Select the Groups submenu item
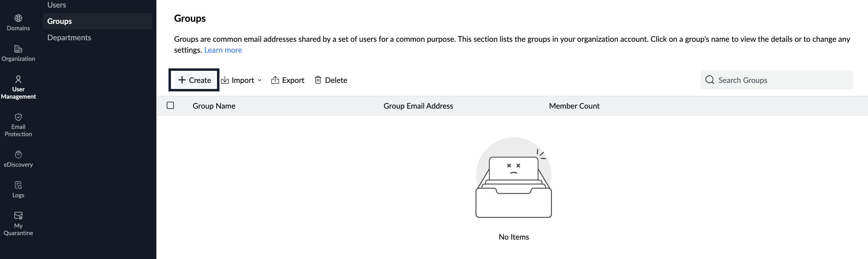Screen dimensions: 868x259 [60, 21]
